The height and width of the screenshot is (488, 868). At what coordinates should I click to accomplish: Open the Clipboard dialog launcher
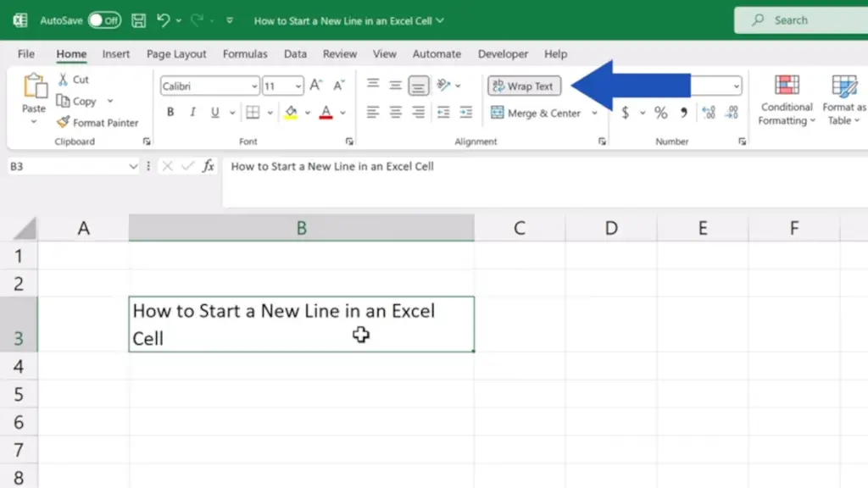[147, 141]
